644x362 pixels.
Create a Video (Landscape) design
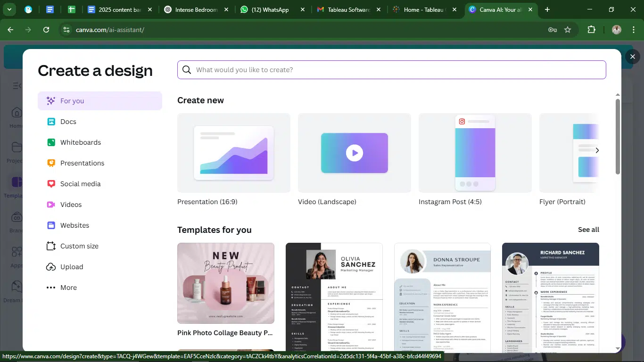click(355, 153)
